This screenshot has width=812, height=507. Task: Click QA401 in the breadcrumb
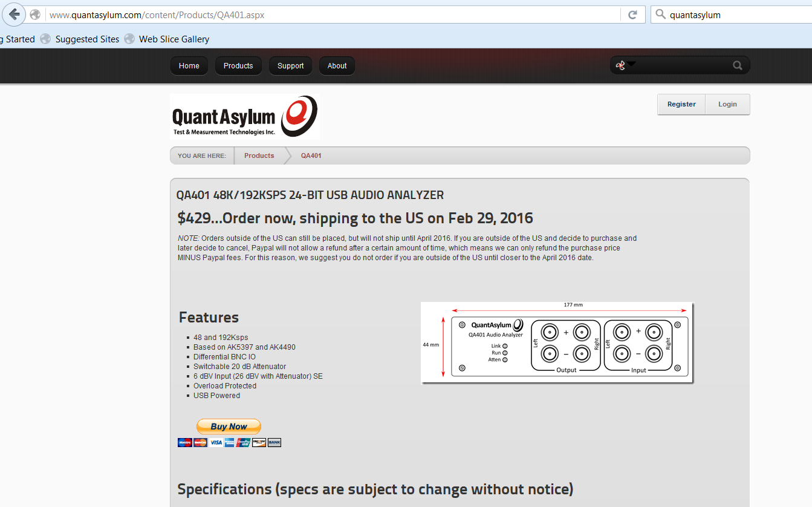[311, 155]
